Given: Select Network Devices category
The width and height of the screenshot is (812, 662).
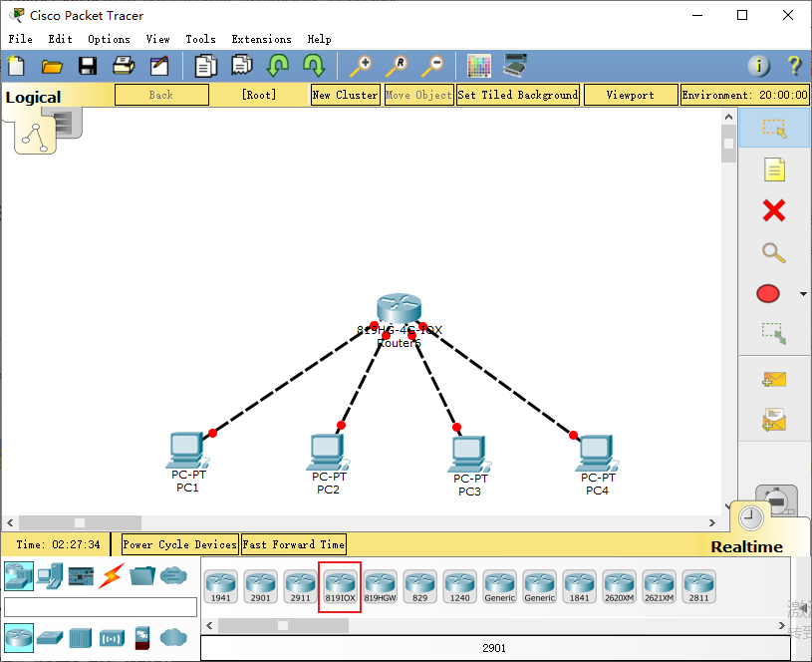Looking at the screenshot, I should click(x=19, y=576).
